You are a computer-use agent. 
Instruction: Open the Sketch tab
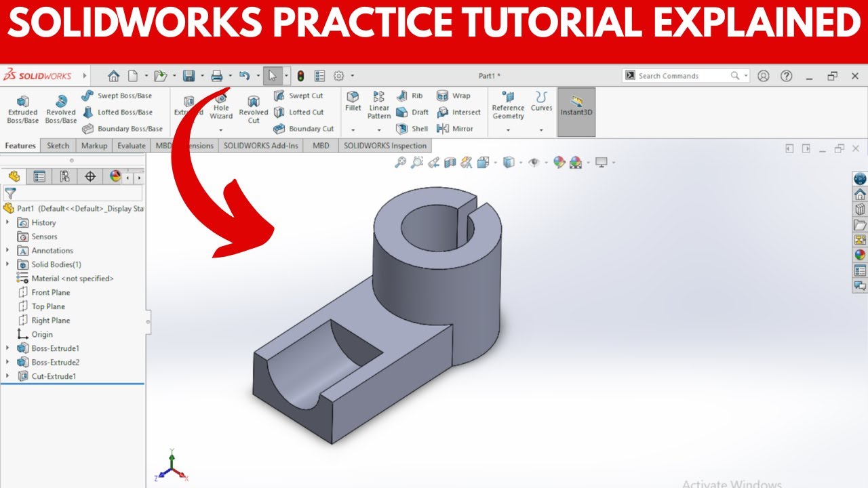58,146
